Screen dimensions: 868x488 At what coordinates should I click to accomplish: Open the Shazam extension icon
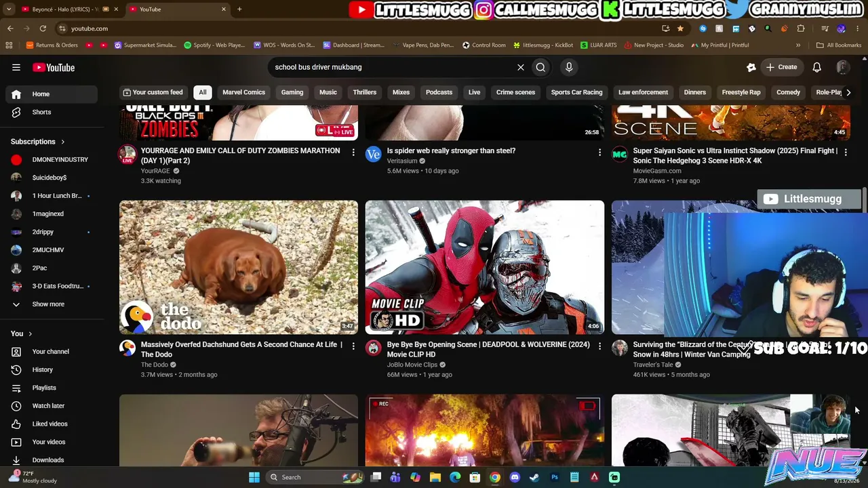pyautogui.click(x=703, y=28)
